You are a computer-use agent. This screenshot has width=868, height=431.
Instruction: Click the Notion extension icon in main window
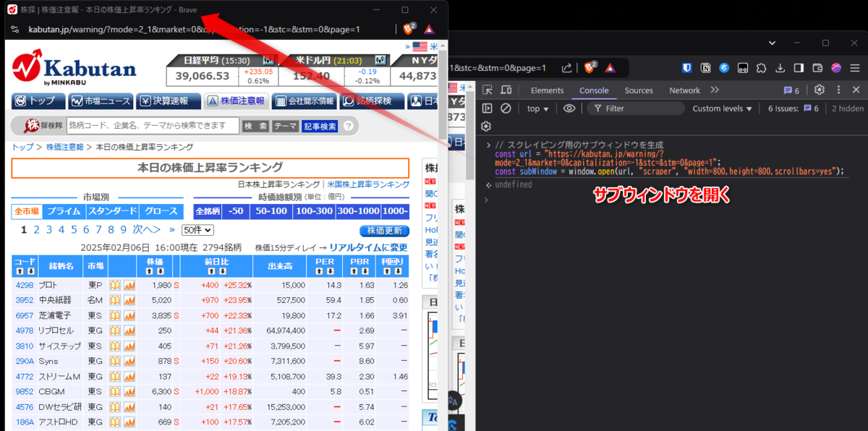click(x=706, y=68)
